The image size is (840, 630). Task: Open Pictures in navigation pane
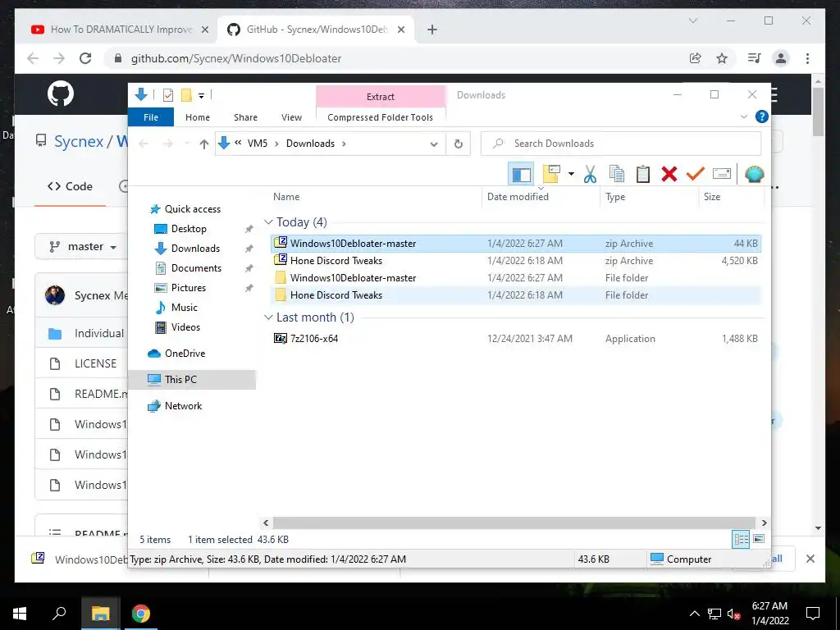click(x=180, y=288)
